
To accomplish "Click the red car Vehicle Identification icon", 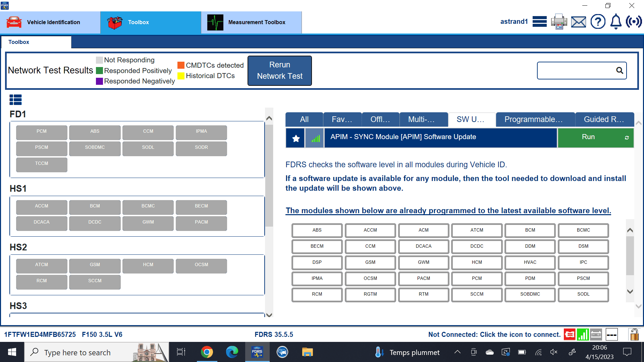I will (x=14, y=22).
